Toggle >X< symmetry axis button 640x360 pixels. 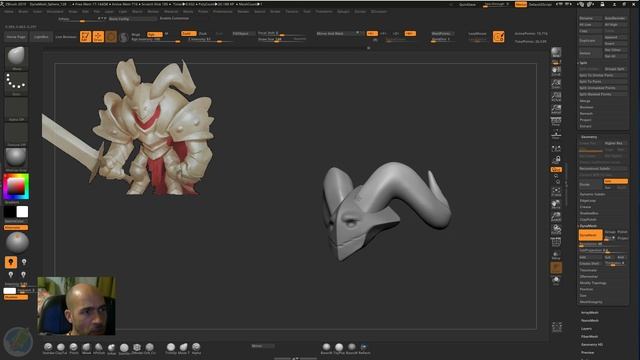pos(372,33)
